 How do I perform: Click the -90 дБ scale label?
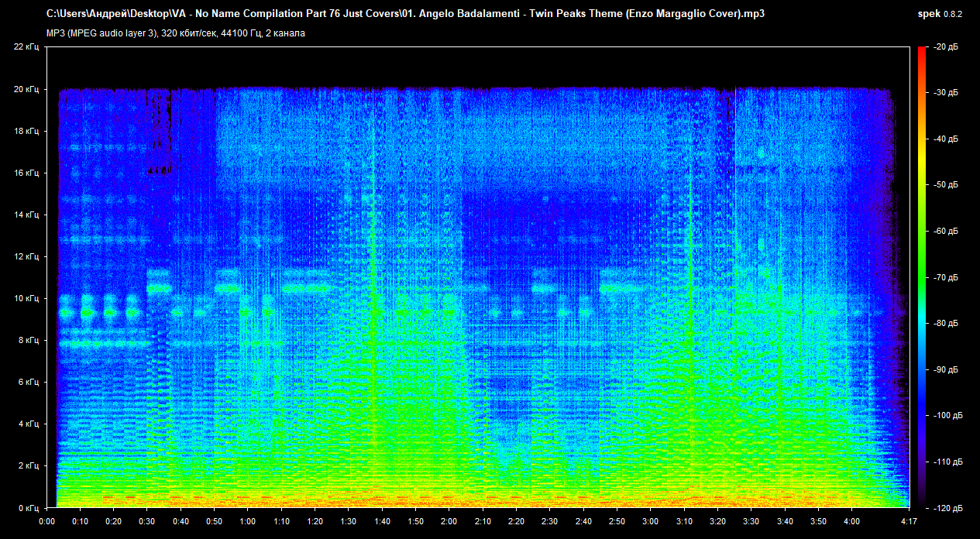coord(947,369)
